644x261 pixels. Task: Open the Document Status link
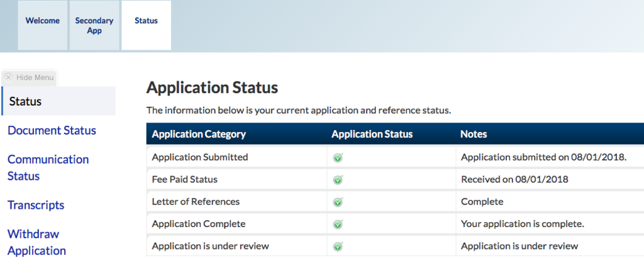(52, 130)
